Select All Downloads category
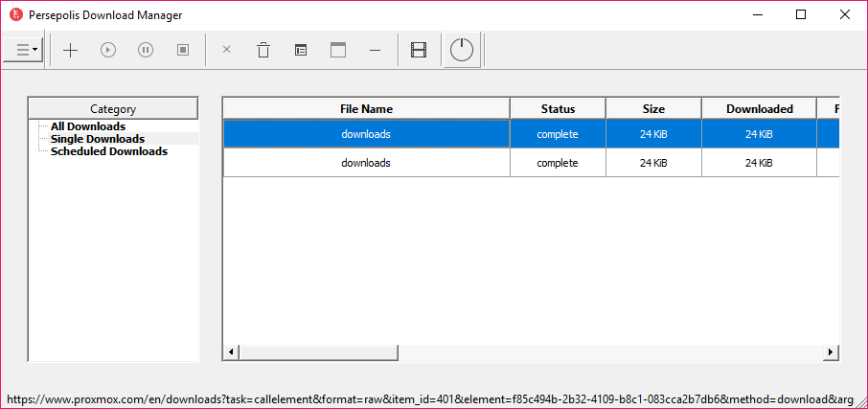This screenshot has height=409, width=868. (88, 126)
